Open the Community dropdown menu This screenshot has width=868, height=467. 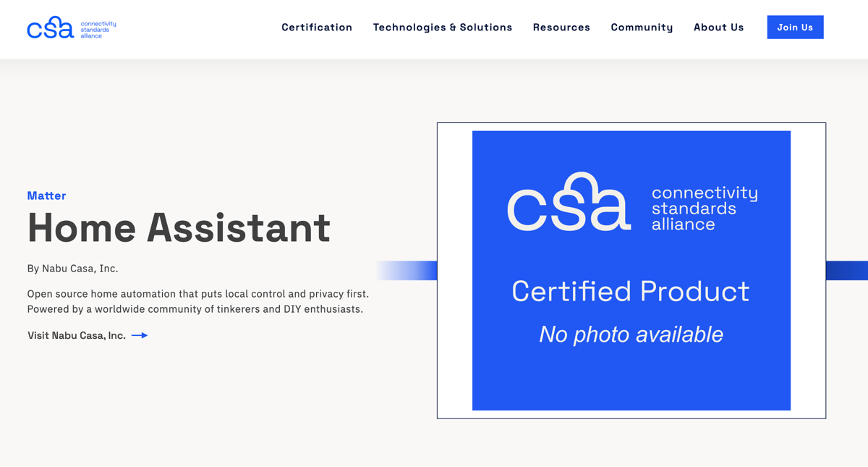[x=642, y=27]
